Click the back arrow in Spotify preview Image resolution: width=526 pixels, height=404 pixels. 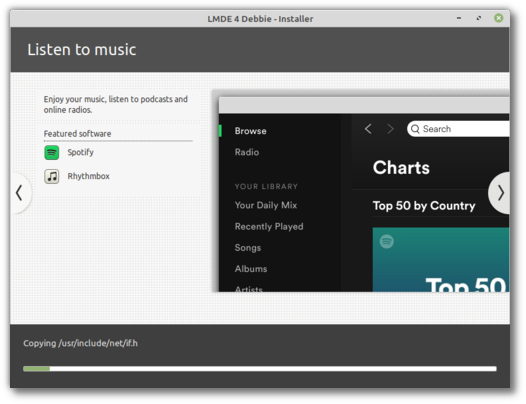pos(368,129)
